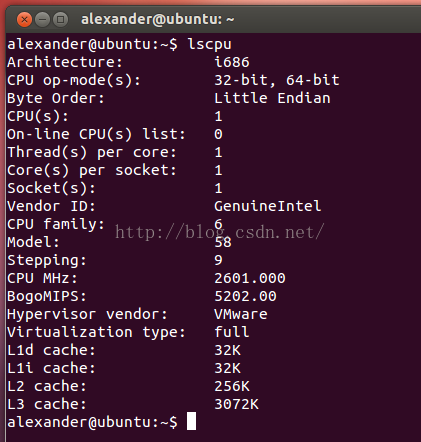Click the 'Socket(s):' label
The image size is (421, 442).
point(51,188)
